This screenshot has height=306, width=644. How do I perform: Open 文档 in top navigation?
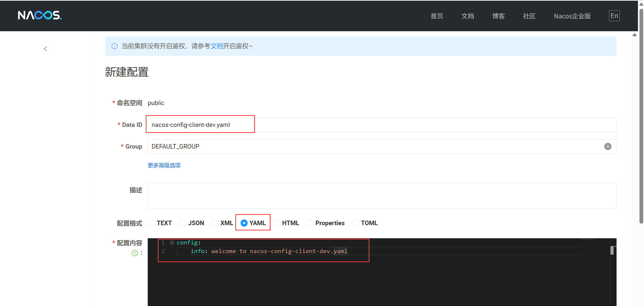point(468,16)
